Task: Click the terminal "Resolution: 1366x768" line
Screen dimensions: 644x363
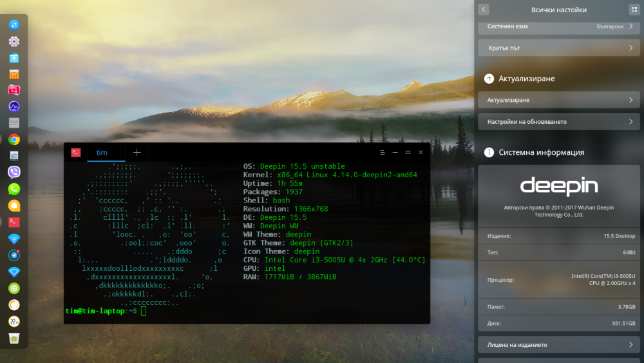Action: coord(285,209)
